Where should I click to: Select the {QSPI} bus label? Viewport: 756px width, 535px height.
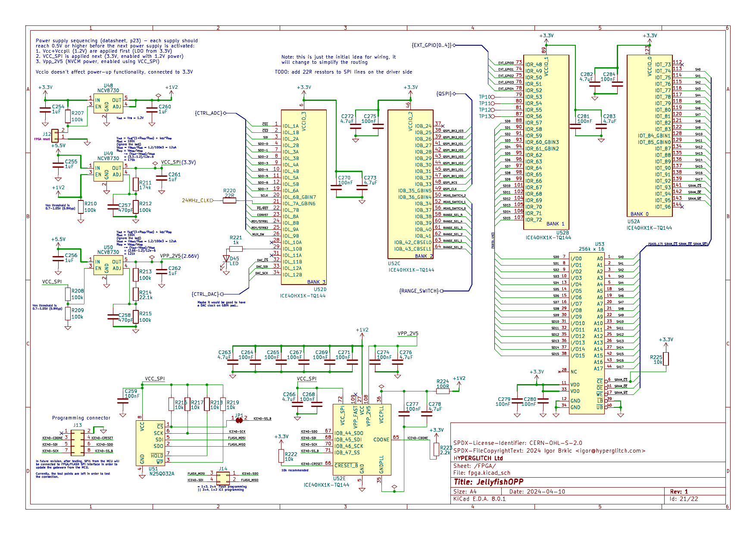(x=444, y=94)
